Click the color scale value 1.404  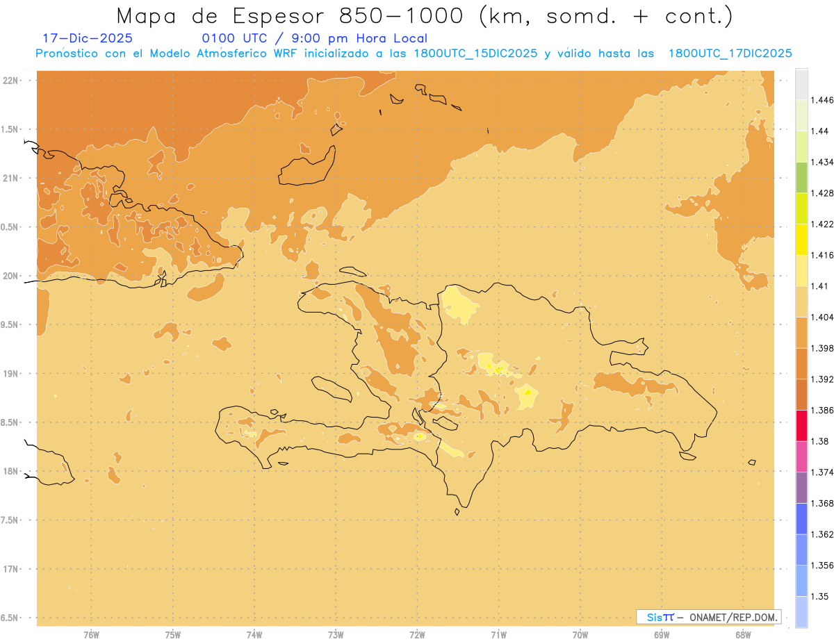tap(824, 317)
